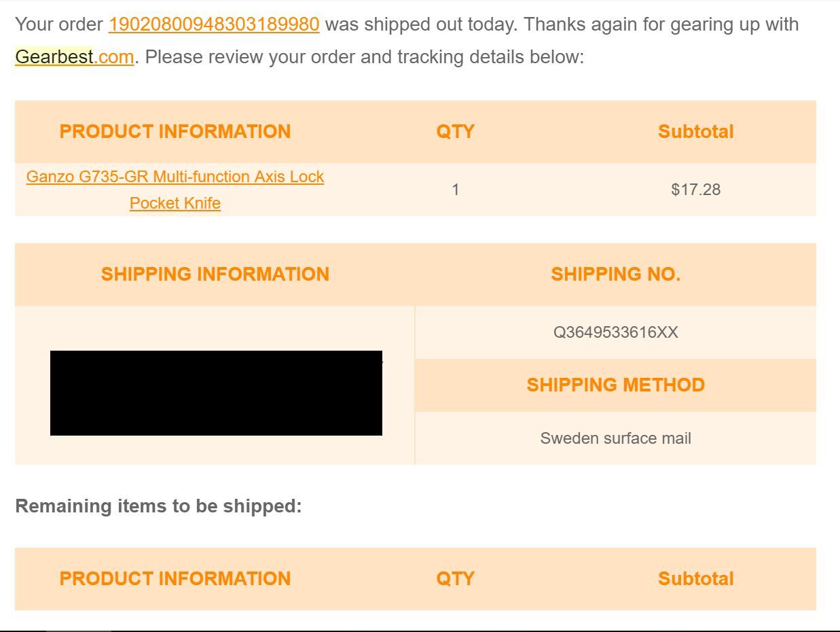Click the first table's PRODUCT INFORMATION header
Viewport: 840px width, 632px height.
(175, 131)
